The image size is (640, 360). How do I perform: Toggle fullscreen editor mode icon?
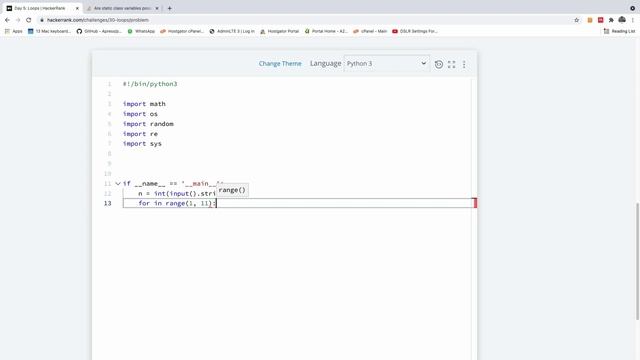click(x=451, y=64)
